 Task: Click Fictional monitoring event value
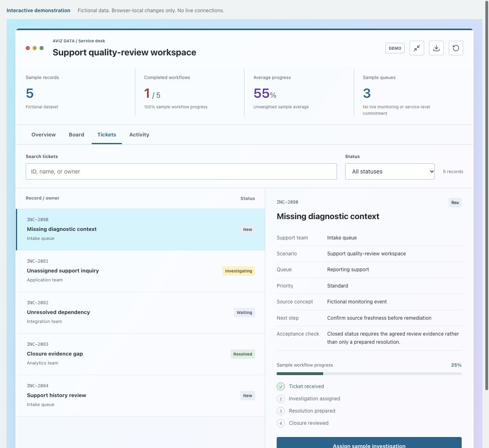click(x=357, y=302)
